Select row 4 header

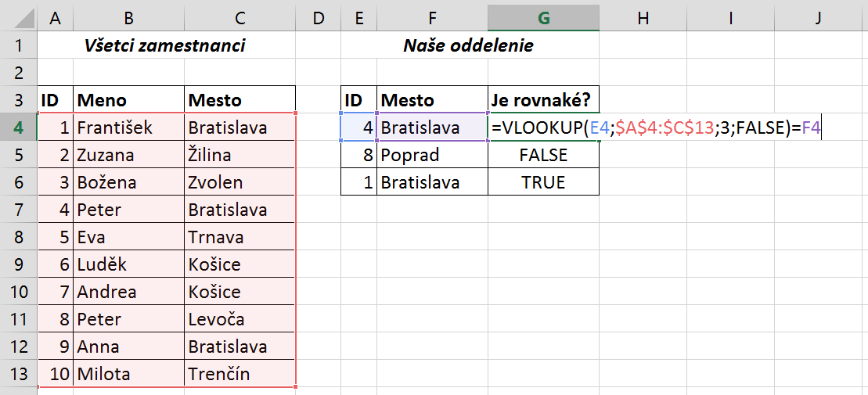[19, 127]
